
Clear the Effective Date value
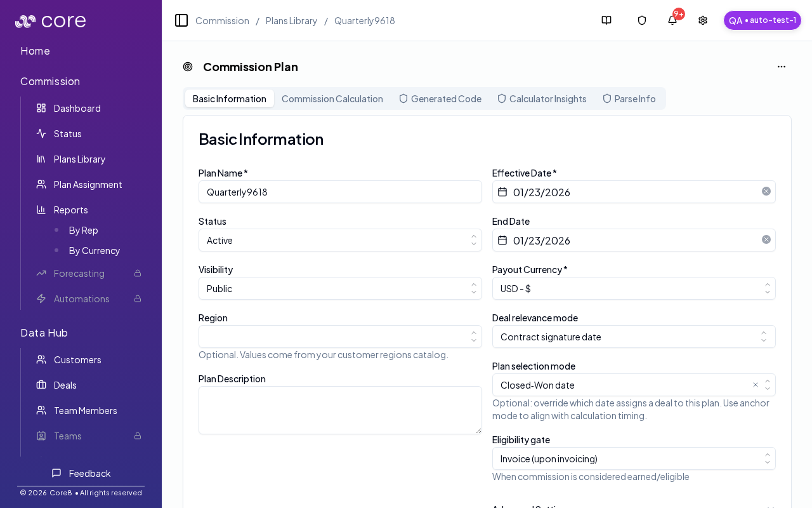766,191
